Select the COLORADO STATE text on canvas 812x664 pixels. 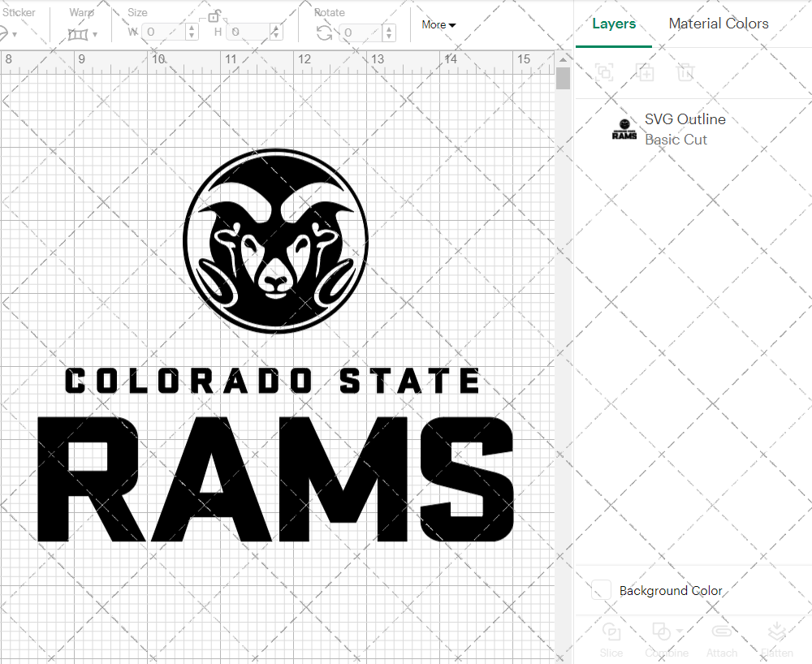272,381
